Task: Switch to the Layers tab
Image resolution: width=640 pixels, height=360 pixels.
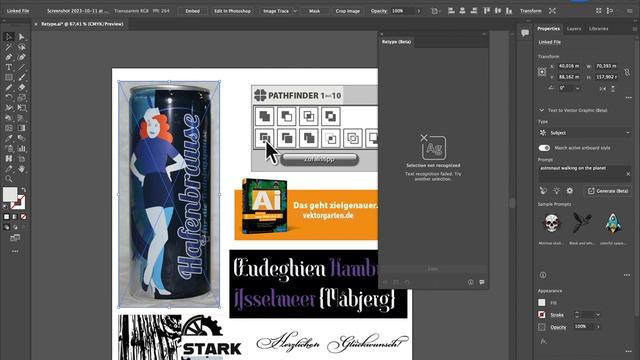Action: (x=574, y=29)
